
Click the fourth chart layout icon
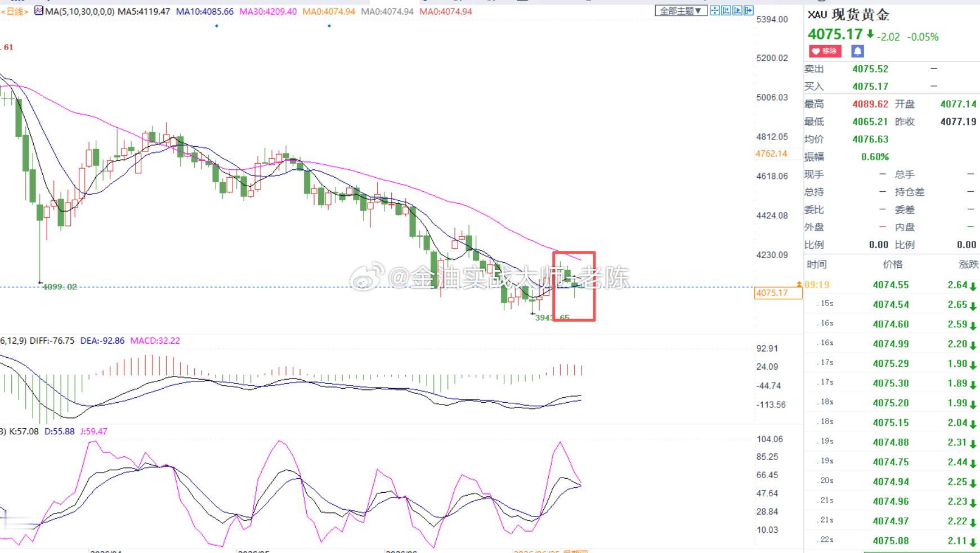(x=749, y=11)
